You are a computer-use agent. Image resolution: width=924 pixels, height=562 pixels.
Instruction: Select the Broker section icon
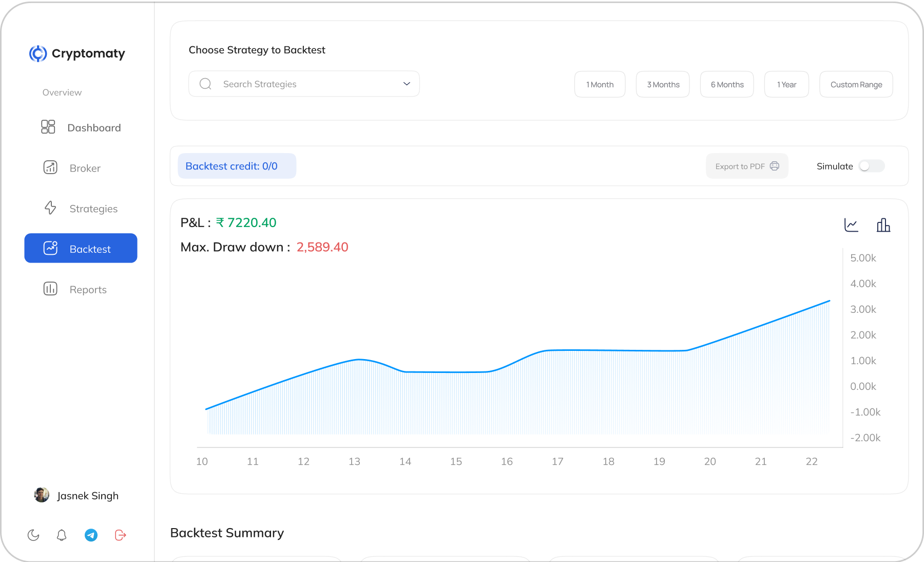pos(50,167)
